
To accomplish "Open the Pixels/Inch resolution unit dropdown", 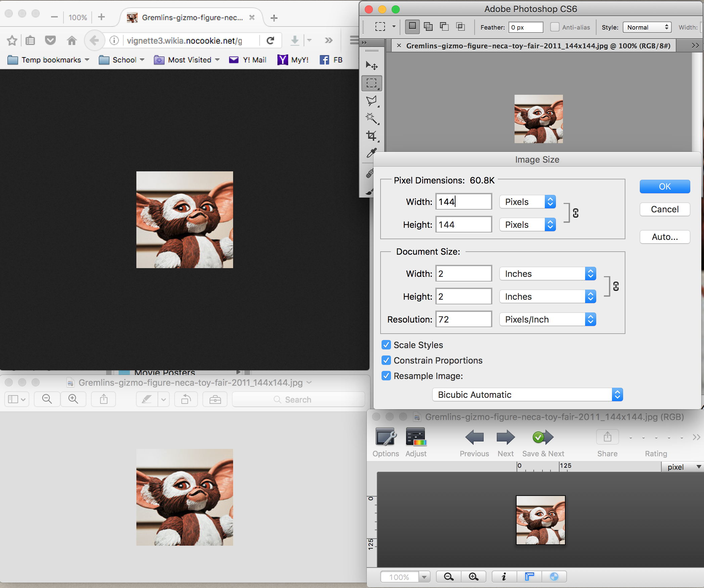I will click(x=547, y=319).
